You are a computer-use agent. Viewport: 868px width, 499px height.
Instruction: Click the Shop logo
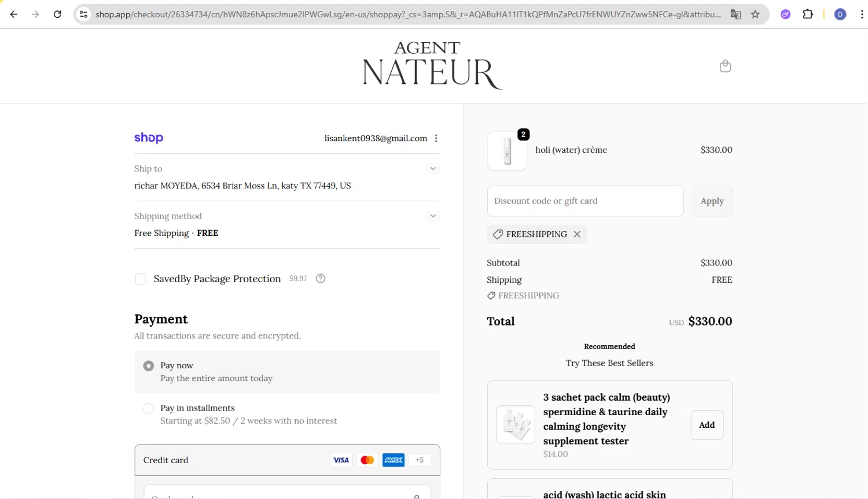pyautogui.click(x=149, y=138)
